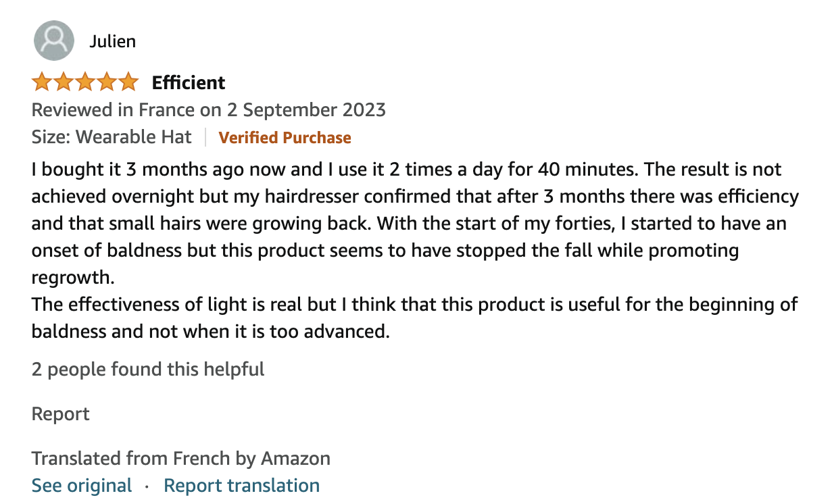Open the reviewer name Julien
Screen dimensions: 832x504
pos(112,41)
